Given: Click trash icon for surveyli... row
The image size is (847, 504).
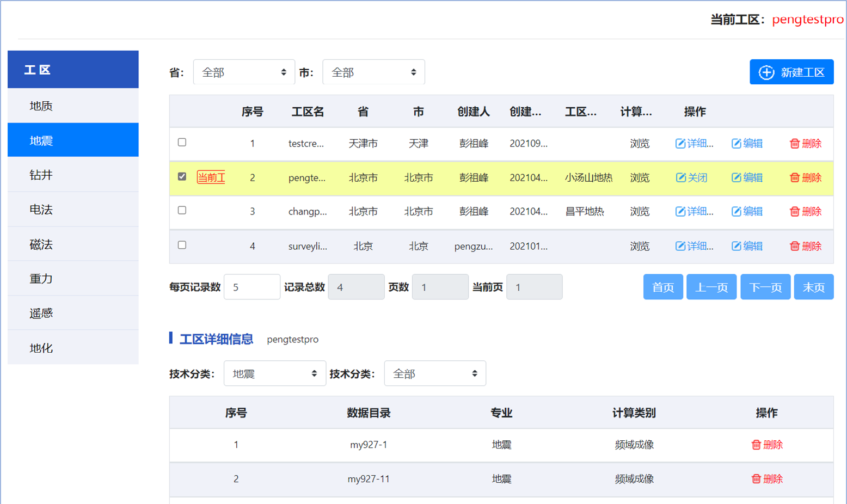Looking at the screenshot, I should 795,247.
